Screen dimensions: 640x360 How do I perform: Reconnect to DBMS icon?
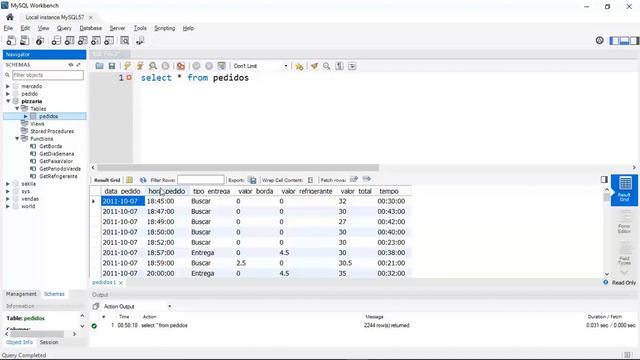pyautogui.click(x=140, y=40)
